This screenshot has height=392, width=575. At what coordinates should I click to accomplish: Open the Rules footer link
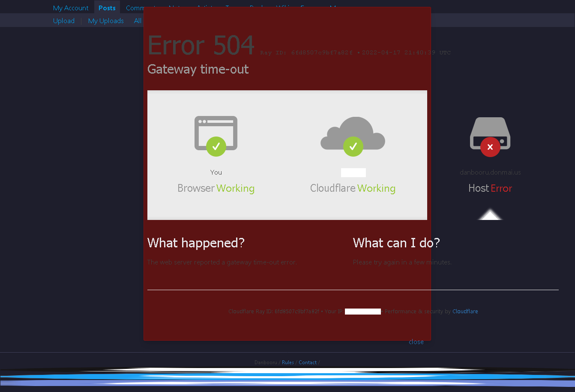[288, 362]
